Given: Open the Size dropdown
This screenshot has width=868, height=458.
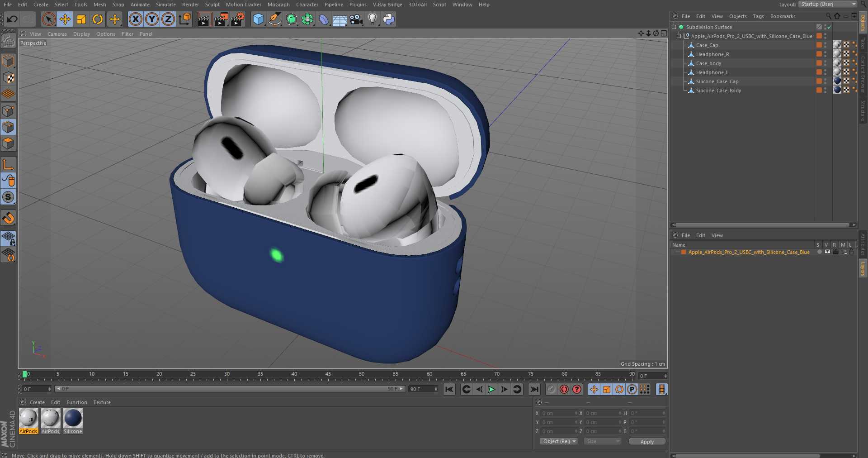Looking at the screenshot, I should (x=603, y=441).
